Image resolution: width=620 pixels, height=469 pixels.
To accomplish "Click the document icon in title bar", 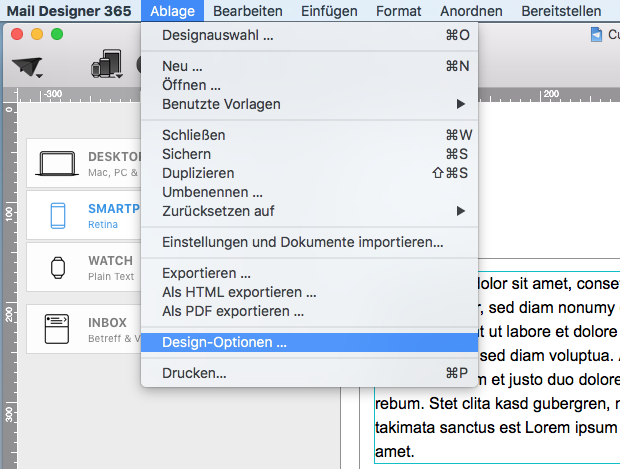I will pyautogui.click(x=596, y=35).
